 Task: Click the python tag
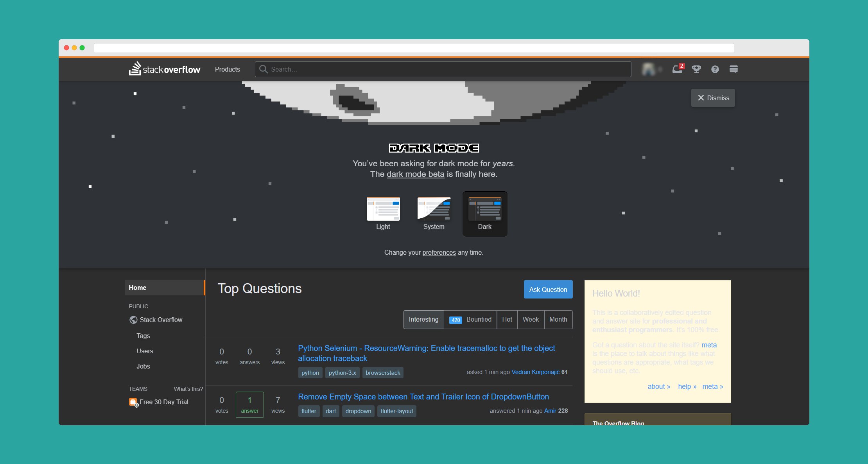tap(310, 373)
